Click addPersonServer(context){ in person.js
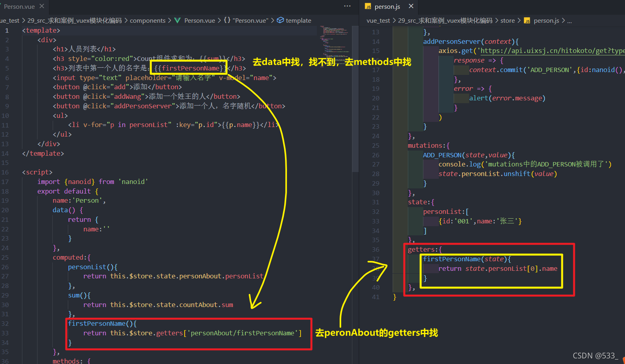This screenshot has width=625, height=364. (x=471, y=41)
